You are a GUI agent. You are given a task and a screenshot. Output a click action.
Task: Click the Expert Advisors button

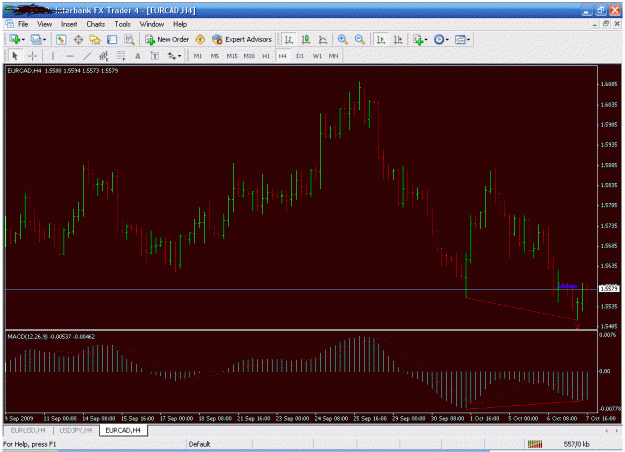[242, 39]
